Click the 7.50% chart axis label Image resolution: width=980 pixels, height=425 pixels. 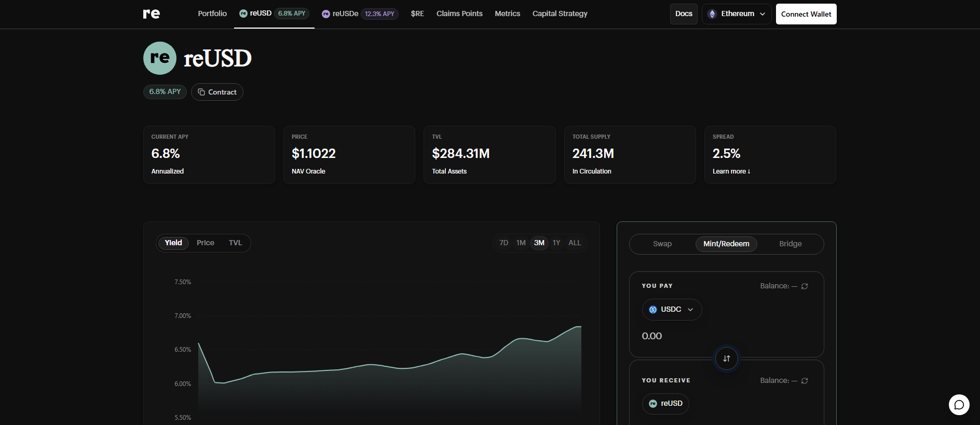click(x=183, y=282)
